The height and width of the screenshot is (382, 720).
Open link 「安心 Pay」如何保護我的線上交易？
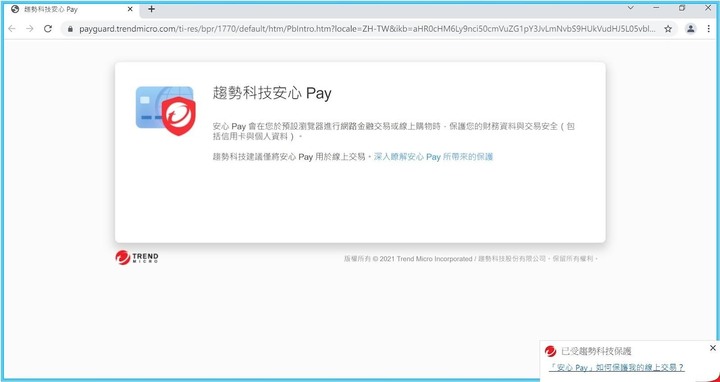coord(617,367)
